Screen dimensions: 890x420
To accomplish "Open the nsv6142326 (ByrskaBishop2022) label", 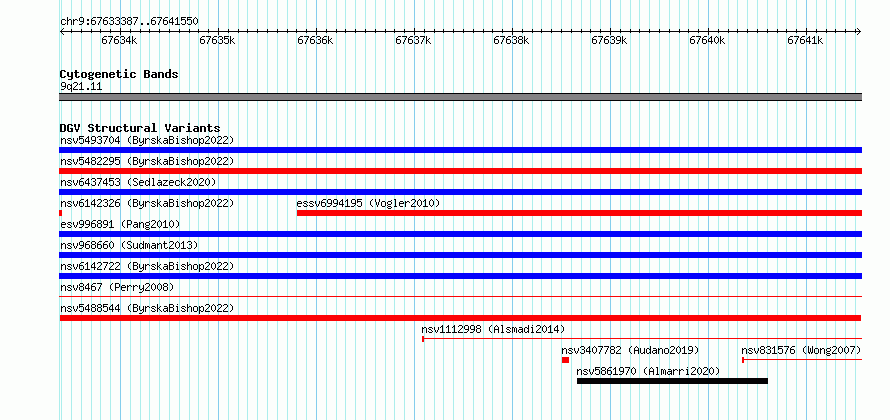I will tap(147, 203).
